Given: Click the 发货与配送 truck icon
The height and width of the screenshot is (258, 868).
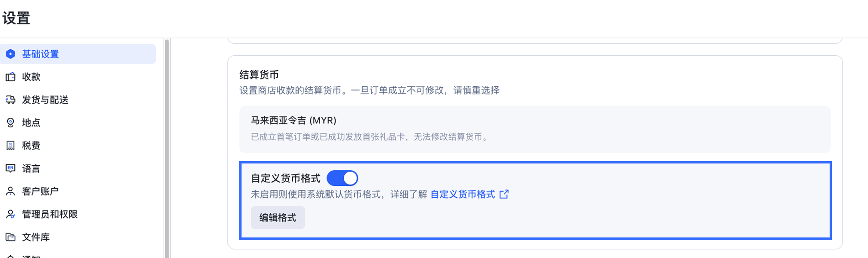Looking at the screenshot, I should point(10,100).
